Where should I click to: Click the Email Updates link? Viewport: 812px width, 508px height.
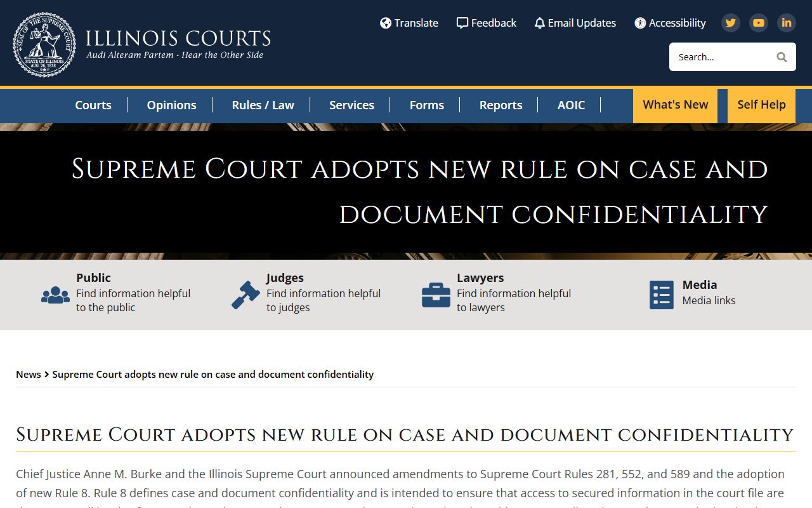(x=582, y=23)
